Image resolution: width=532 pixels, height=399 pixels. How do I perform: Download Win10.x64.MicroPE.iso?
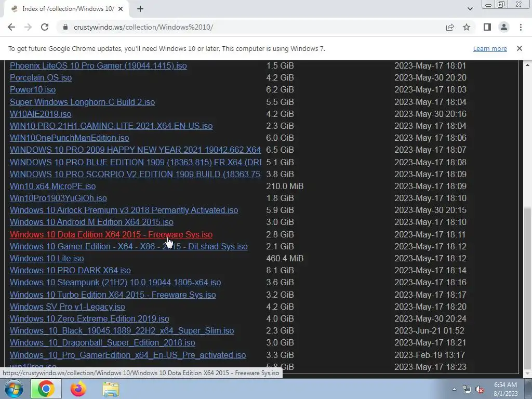[x=52, y=187]
